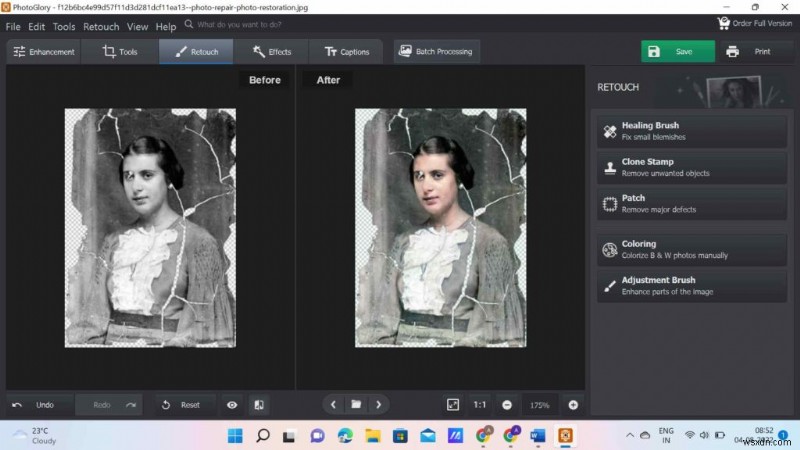Open the Retouch menu in menu bar
The width and height of the screenshot is (800, 450).
[101, 27]
